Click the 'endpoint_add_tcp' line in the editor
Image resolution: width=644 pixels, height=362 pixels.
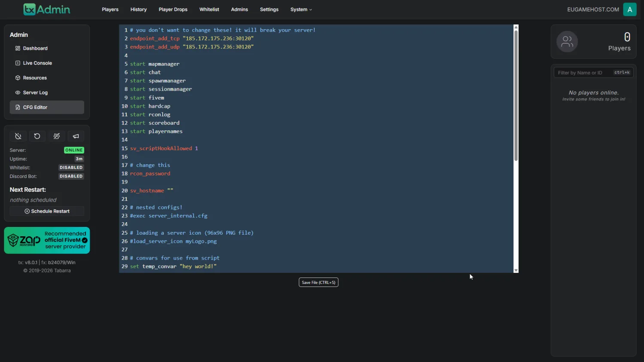pos(191,38)
